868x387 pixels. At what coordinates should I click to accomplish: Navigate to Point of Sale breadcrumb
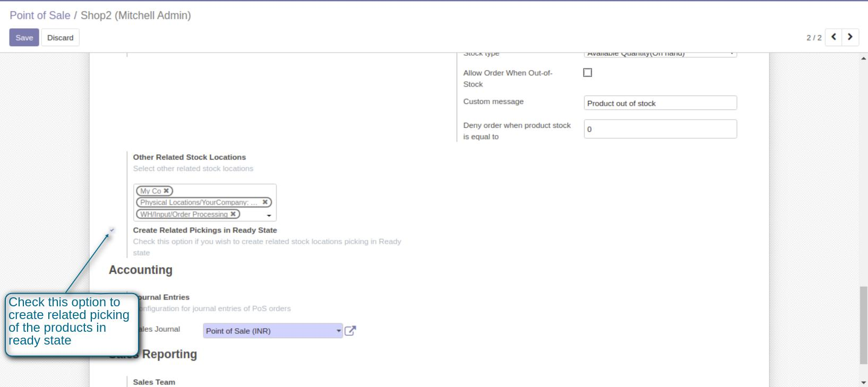(x=40, y=15)
